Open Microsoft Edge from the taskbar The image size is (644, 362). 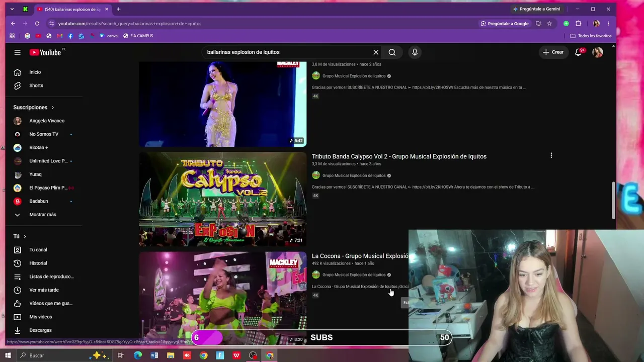[137, 355]
